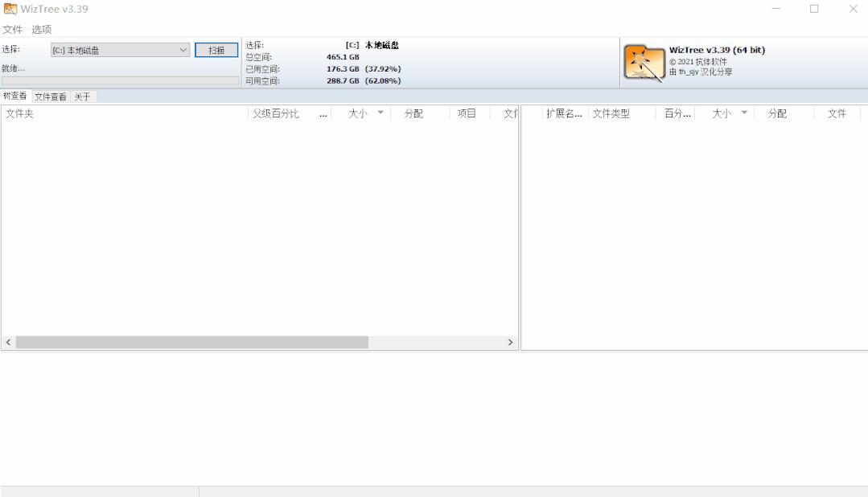The width and height of the screenshot is (868, 497).
Task: Click the th_sjy 汉化分享 credit text
Action: [701, 72]
